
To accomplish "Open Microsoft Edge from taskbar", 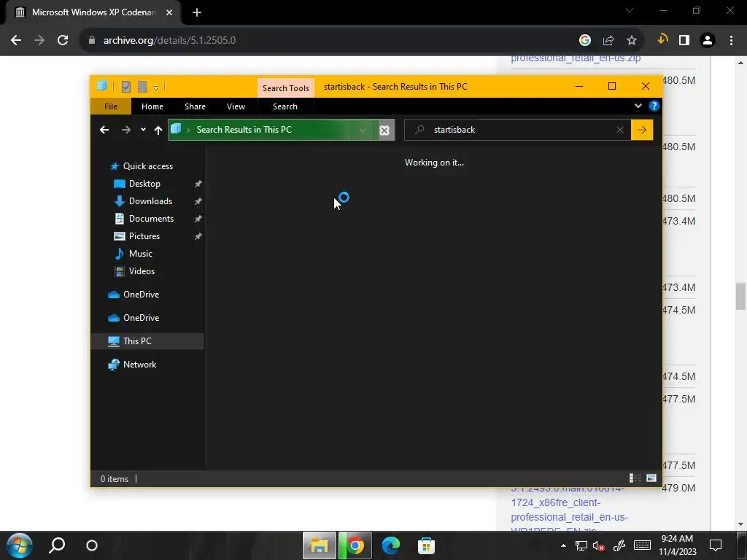I will pos(391,545).
